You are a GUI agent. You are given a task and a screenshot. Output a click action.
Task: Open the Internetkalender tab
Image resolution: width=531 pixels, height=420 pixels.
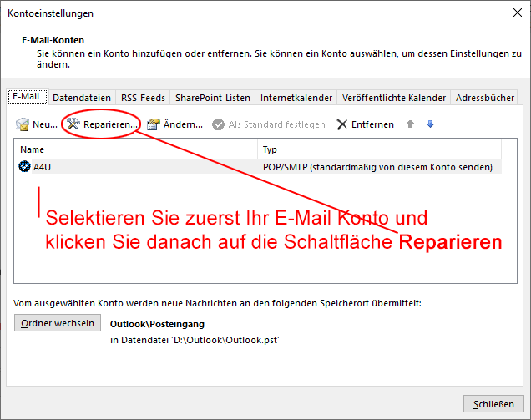tap(296, 98)
